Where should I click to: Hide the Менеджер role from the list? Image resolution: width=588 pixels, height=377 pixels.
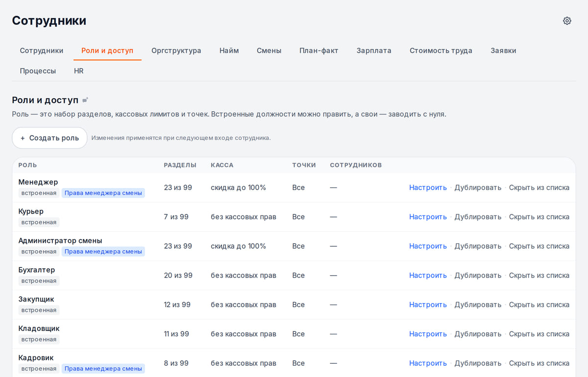click(539, 188)
